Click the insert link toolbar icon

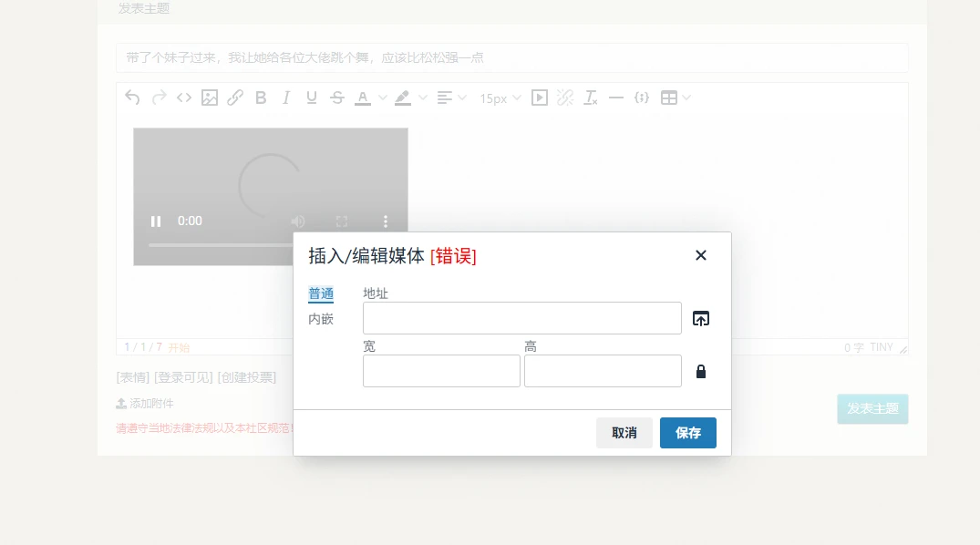235,98
